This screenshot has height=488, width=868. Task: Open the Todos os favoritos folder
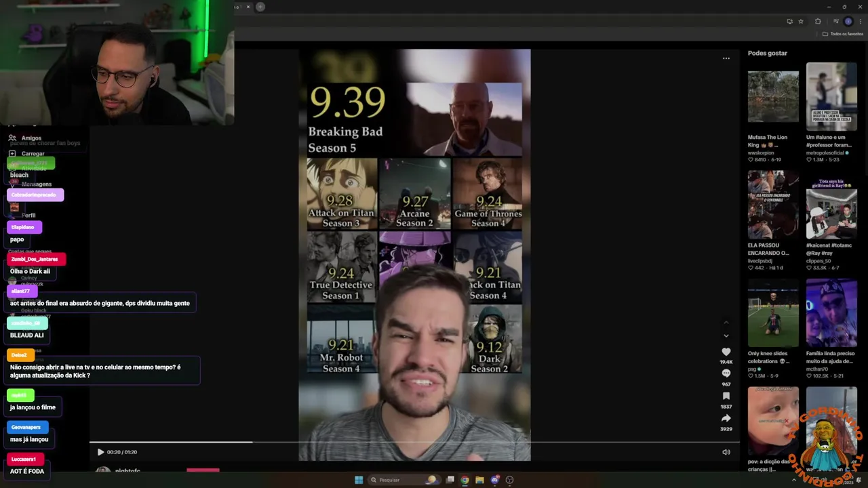pyautogui.click(x=843, y=34)
